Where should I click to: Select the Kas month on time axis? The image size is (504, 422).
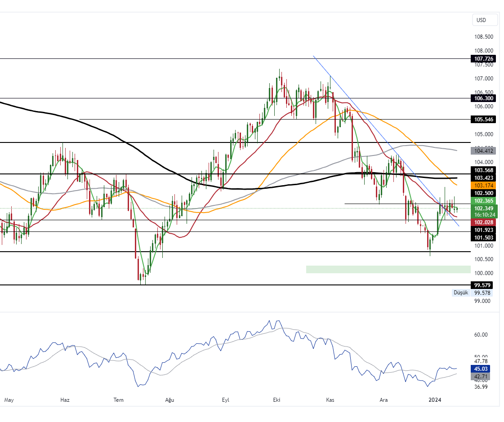pos(330,400)
